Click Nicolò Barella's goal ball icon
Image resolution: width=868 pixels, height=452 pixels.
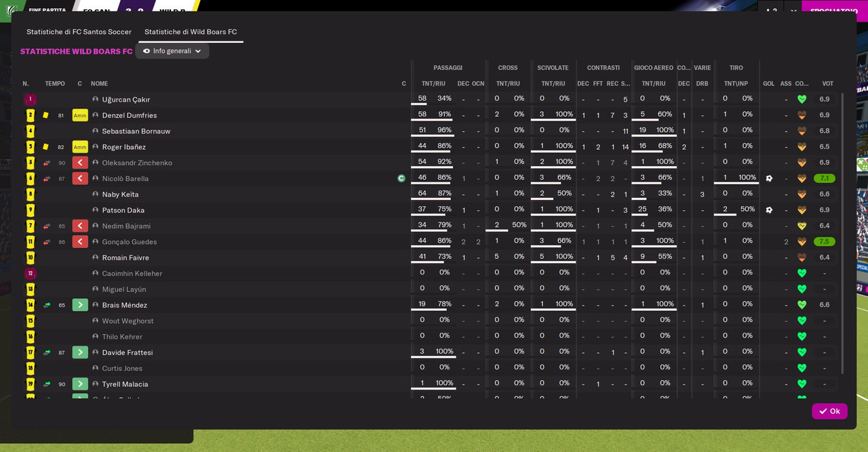click(769, 178)
